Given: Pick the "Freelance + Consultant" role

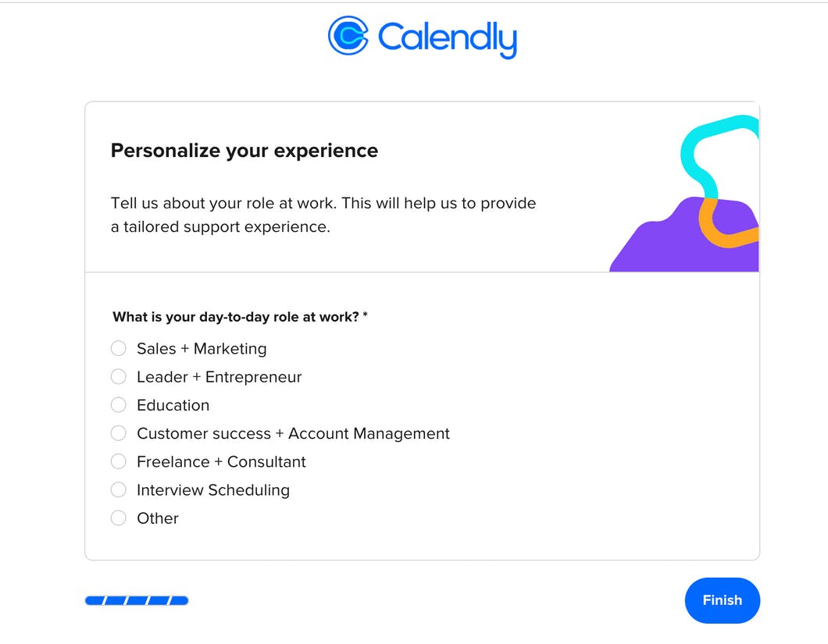Looking at the screenshot, I should [x=118, y=461].
